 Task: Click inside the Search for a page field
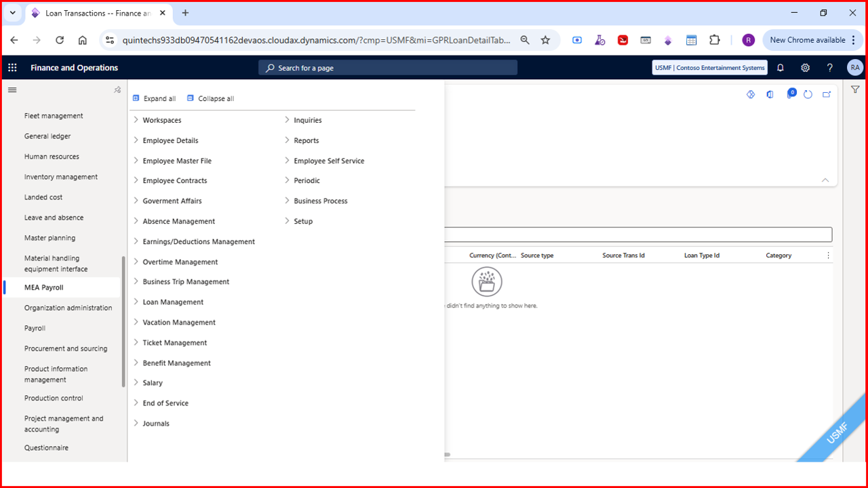387,67
